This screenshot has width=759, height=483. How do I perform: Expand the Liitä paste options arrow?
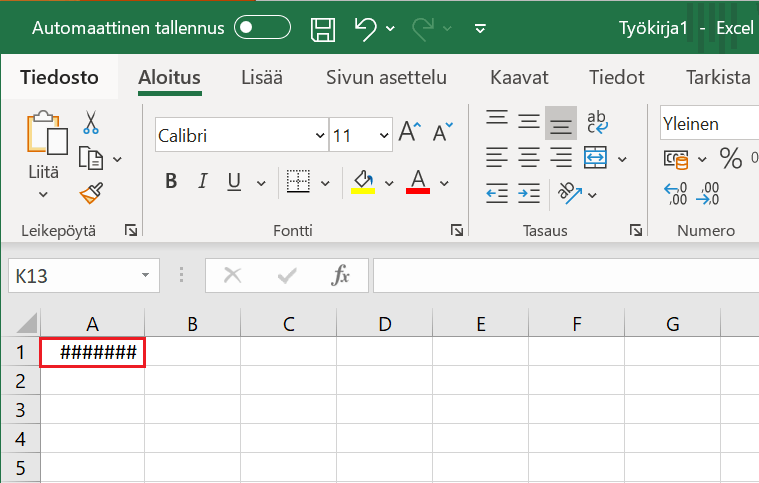pos(43,195)
